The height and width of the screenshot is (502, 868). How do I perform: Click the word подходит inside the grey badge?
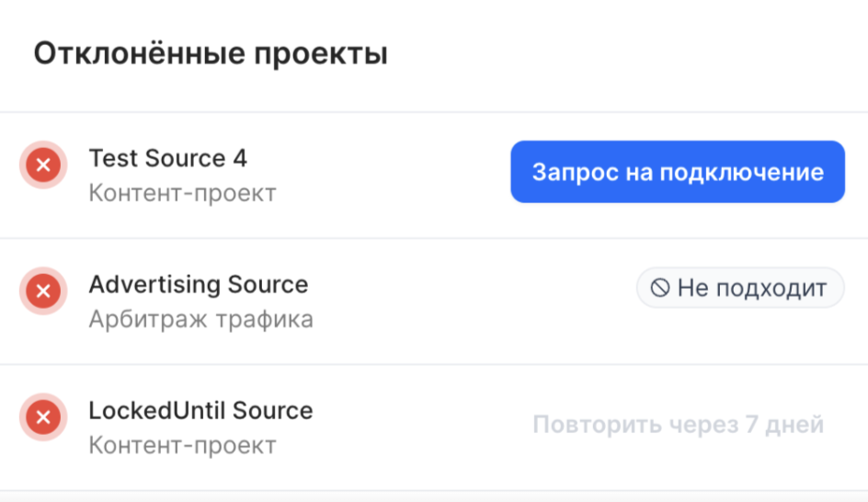pos(771,289)
